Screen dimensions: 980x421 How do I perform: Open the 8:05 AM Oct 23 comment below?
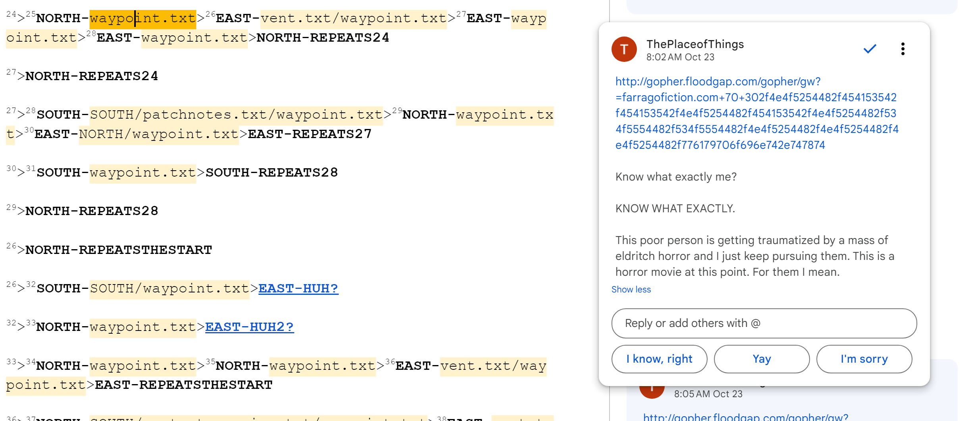708,394
